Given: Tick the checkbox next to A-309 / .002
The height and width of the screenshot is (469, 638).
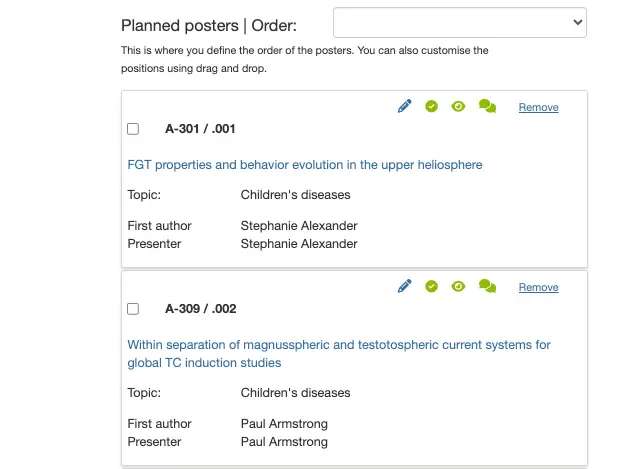Looking at the screenshot, I should [133, 309].
